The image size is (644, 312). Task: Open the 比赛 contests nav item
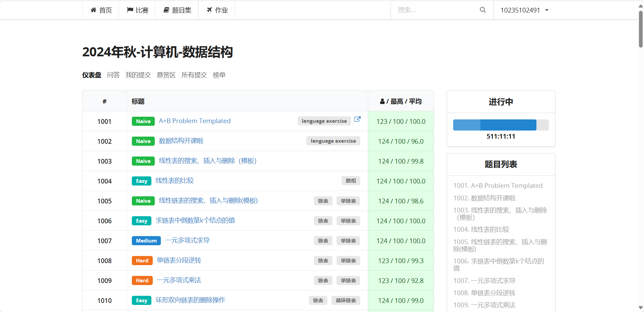137,10
